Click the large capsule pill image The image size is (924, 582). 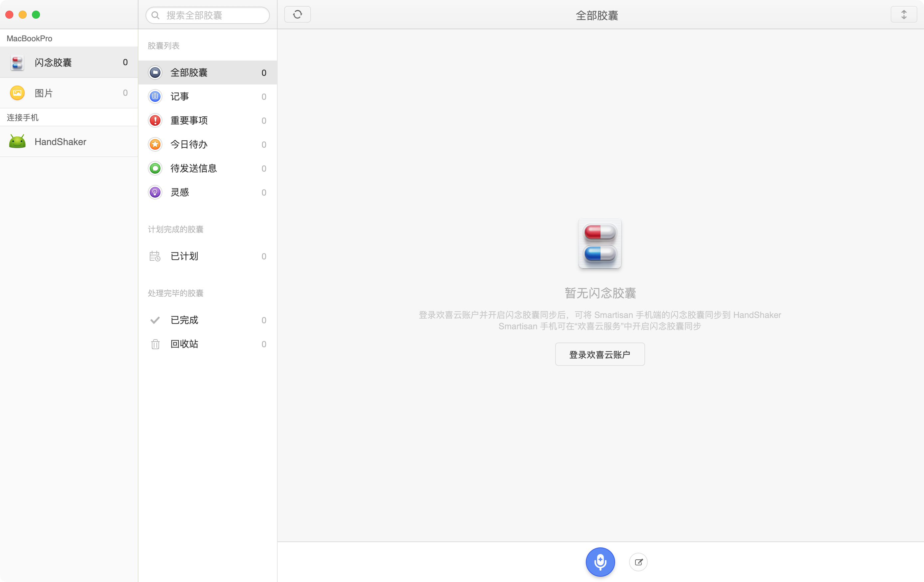point(599,243)
